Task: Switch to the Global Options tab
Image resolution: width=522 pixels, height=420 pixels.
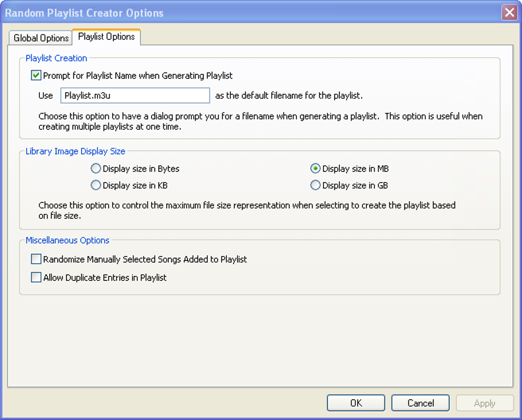Action: click(41, 38)
